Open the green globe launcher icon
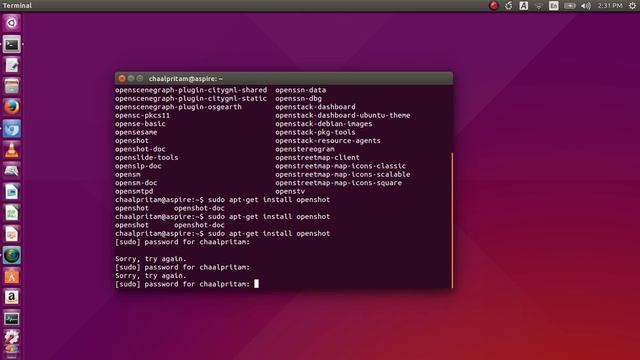This screenshot has height=360, width=640. point(11,256)
